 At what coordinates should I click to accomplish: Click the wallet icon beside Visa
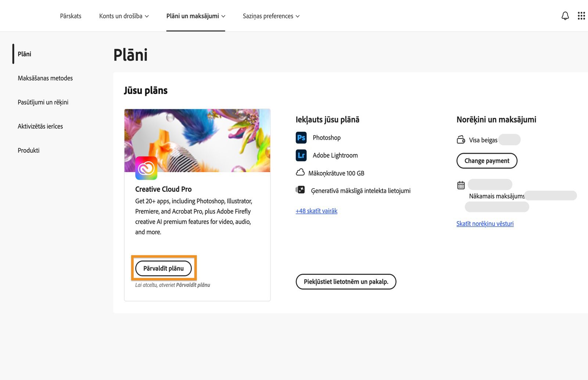460,140
